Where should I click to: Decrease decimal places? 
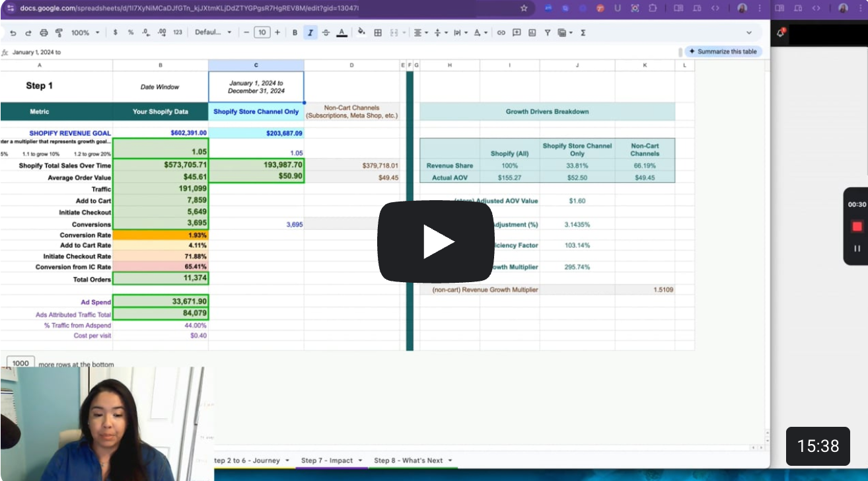pos(146,32)
